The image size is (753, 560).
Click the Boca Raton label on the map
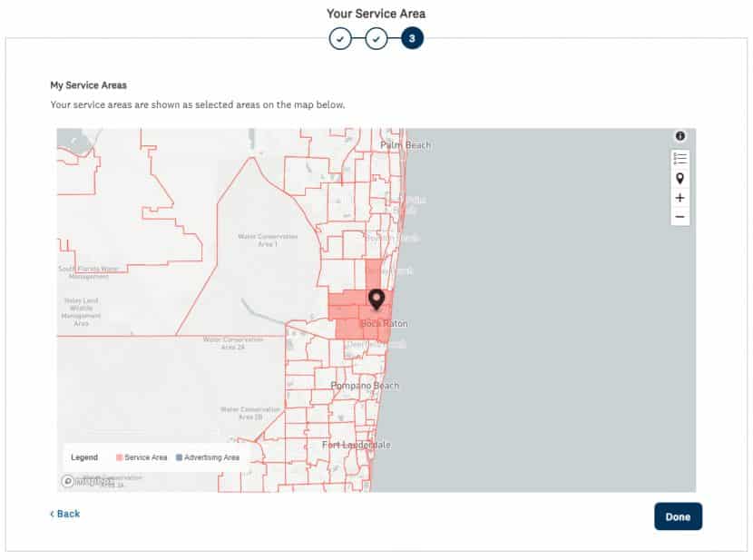pyautogui.click(x=384, y=324)
